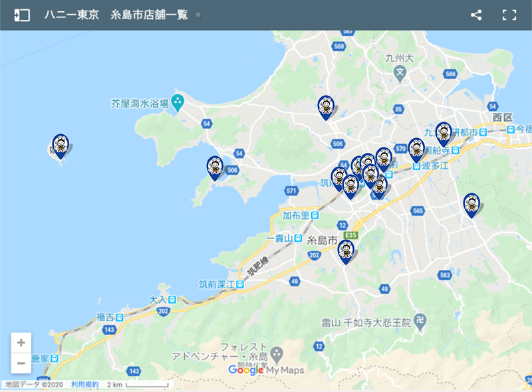Click 大入 station icon
This screenshot has height=392, width=532.
tap(172, 300)
